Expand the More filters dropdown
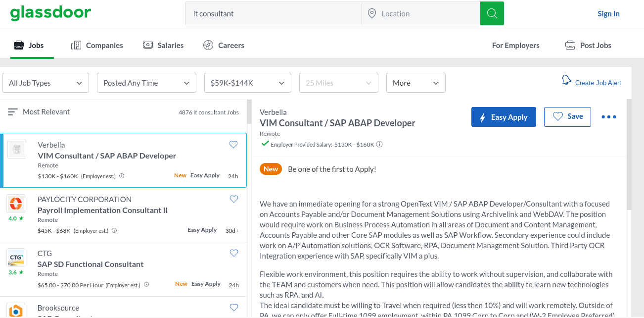This screenshot has width=644, height=318. 416,83
